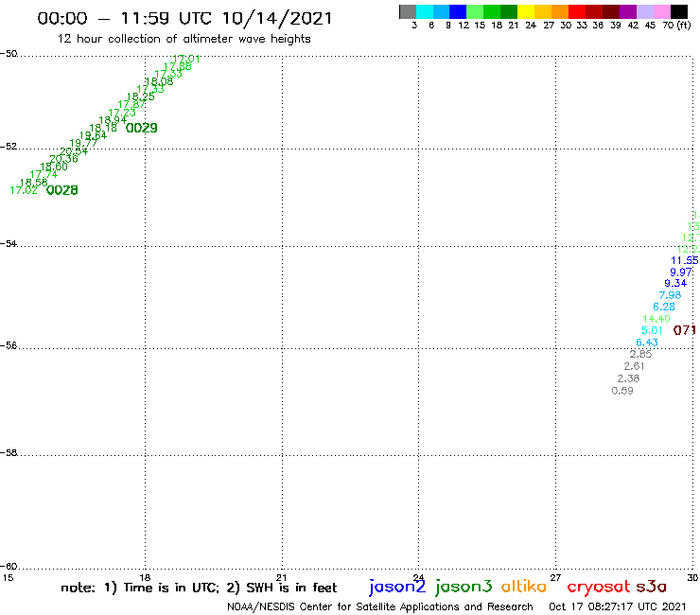This screenshot has height=615, width=700.
Task: Pick the pink swatch left of 70
Action: pyautogui.click(x=661, y=11)
